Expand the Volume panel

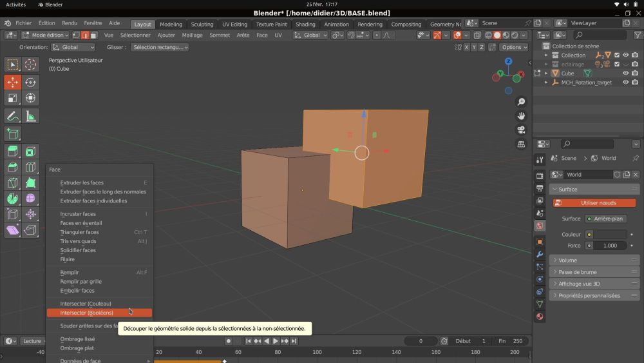tap(594, 260)
